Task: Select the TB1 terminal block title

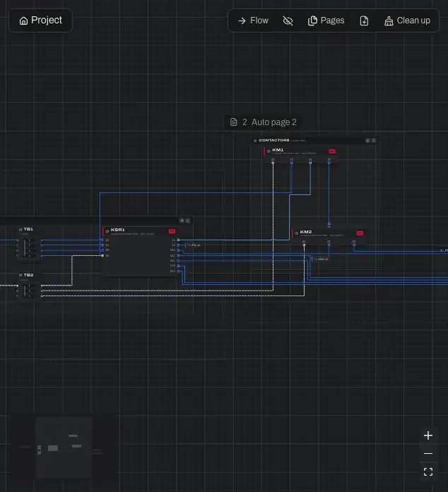Action: (x=28, y=229)
